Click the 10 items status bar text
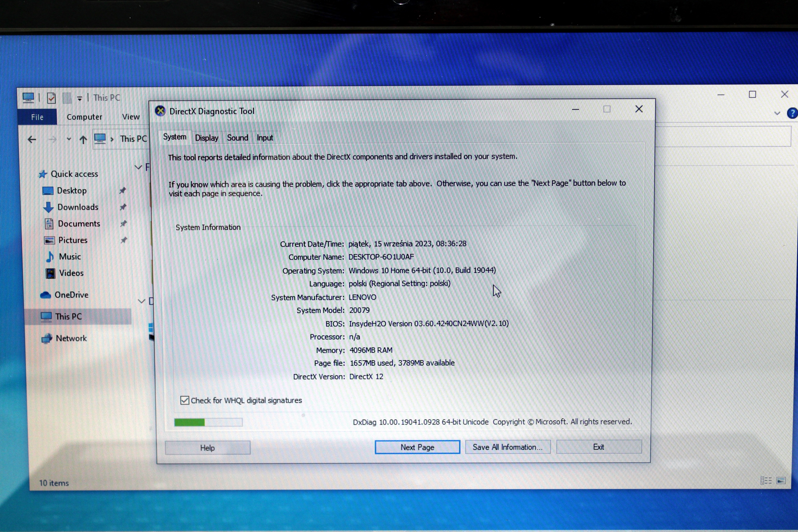 click(x=54, y=483)
